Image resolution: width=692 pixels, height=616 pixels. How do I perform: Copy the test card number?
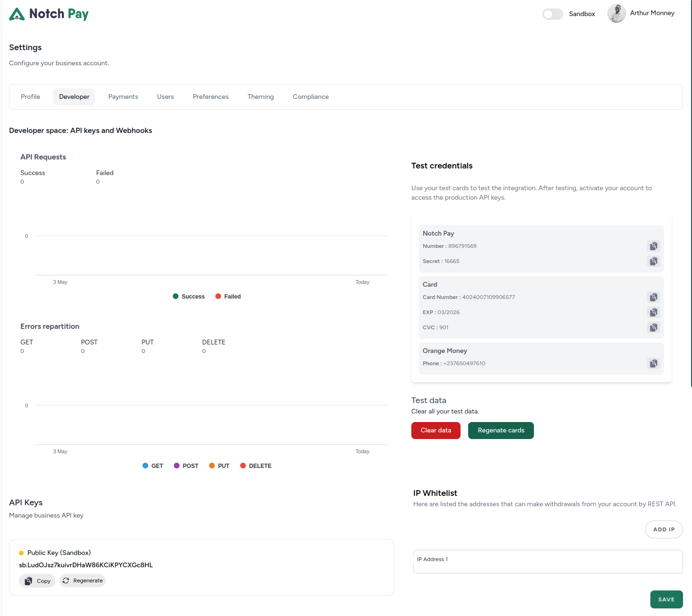(653, 297)
